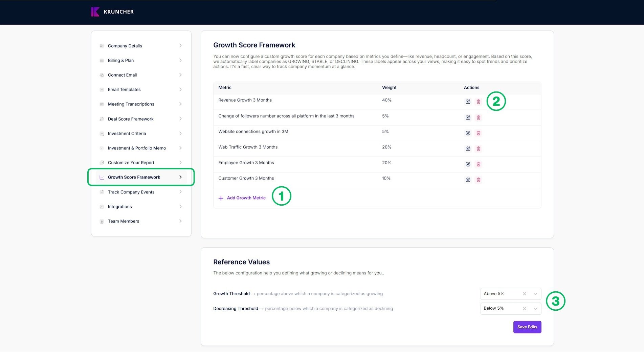The height and width of the screenshot is (352, 644).
Task: Click the 40% weight value
Action: point(387,100)
